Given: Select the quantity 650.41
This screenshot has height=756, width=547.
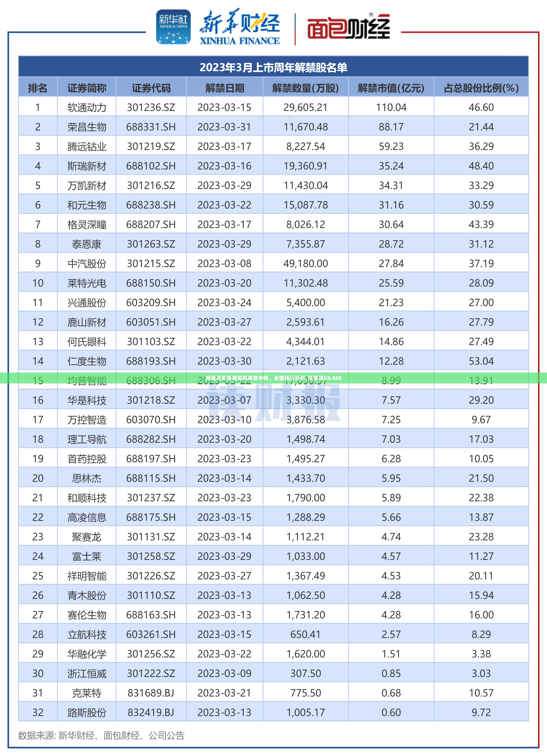Looking at the screenshot, I should [x=305, y=634].
